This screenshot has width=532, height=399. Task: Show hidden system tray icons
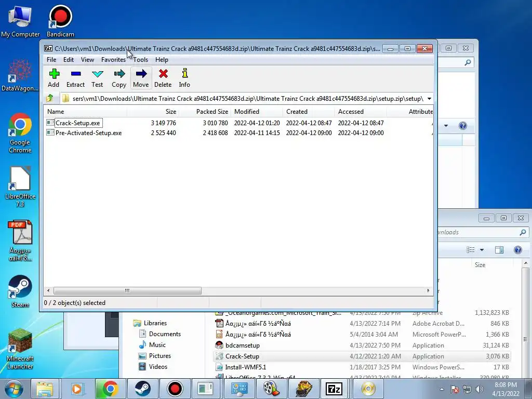point(442,389)
